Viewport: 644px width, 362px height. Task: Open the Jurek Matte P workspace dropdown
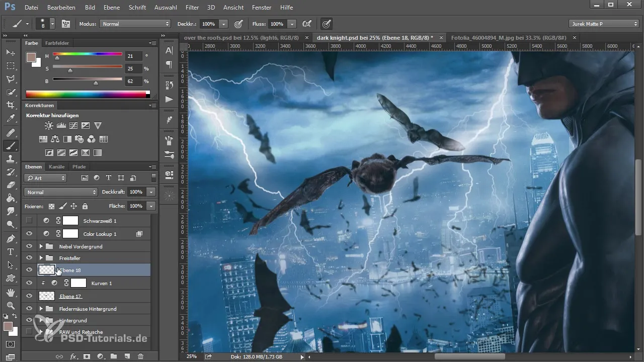[603, 24]
